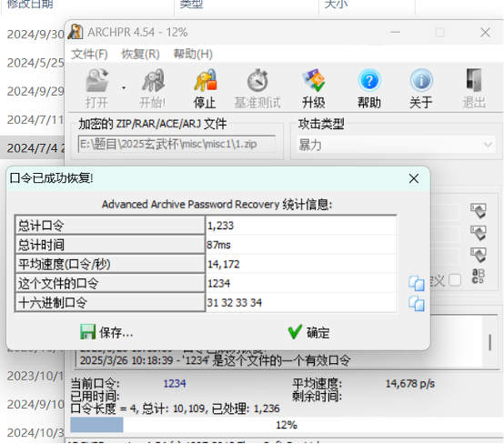
Task: Open the 恢复(R) menu
Action: click(x=140, y=54)
